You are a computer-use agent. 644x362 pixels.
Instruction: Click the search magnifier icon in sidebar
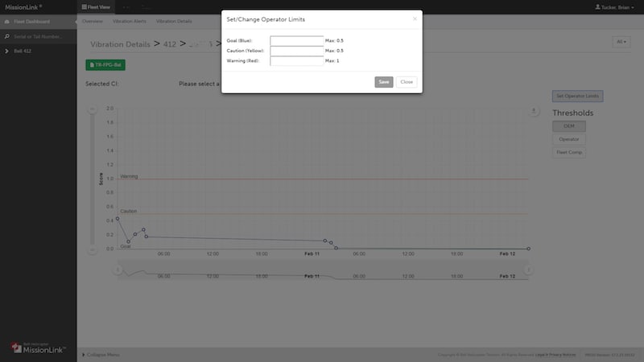coord(7,36)
